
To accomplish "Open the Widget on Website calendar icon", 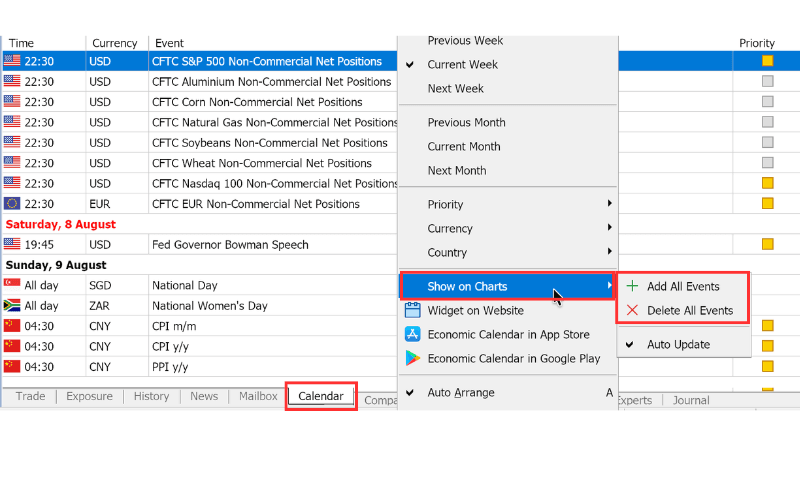I will click(412, 310).
